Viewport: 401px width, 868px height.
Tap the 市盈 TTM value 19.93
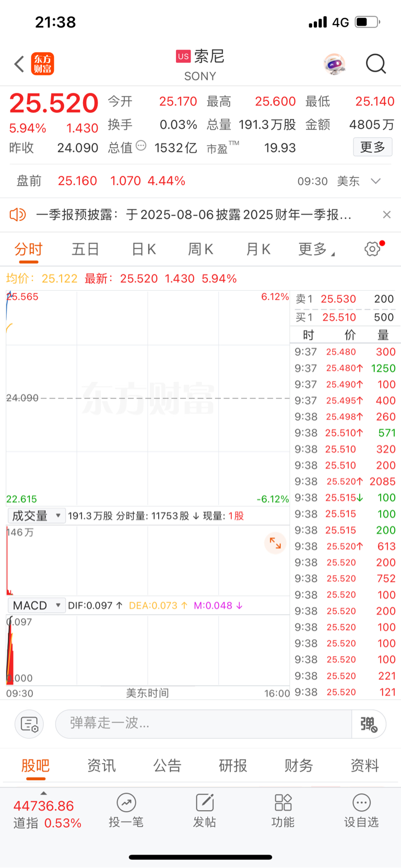click(x=280, y=148)
